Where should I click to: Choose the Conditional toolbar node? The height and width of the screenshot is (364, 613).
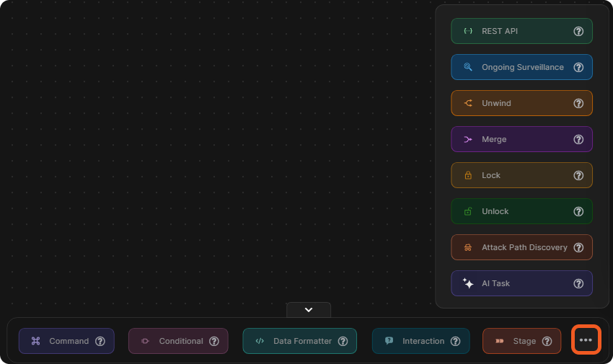click(178, 341)
